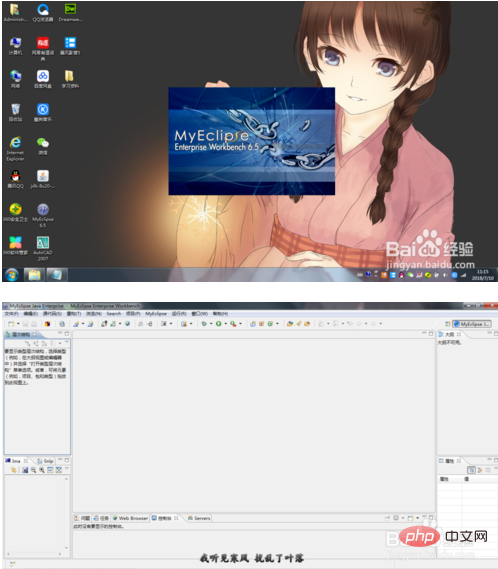Click the first gear icon in image preview toolbar
The height and width of the screenshot is (569, 498).
[13, 470]
